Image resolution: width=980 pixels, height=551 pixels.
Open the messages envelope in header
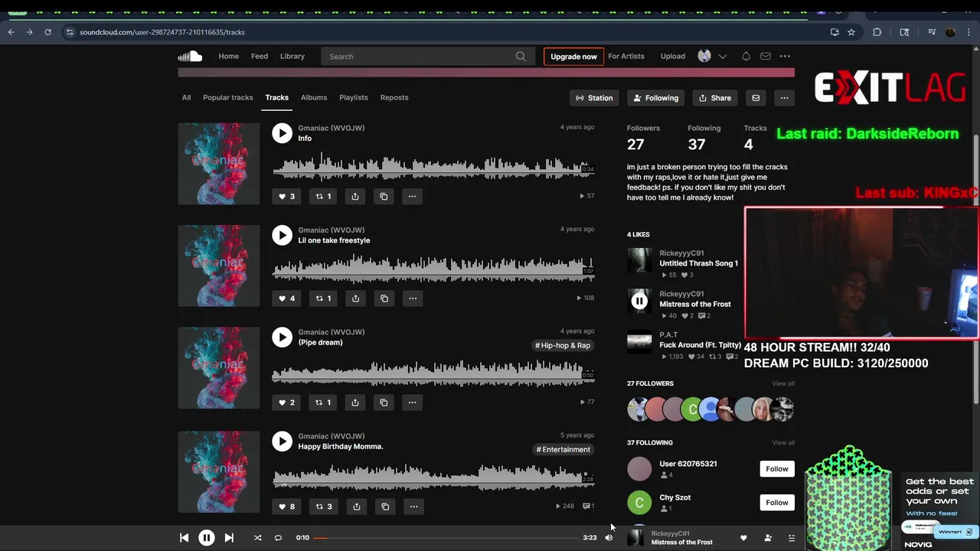tap(766, 57)
